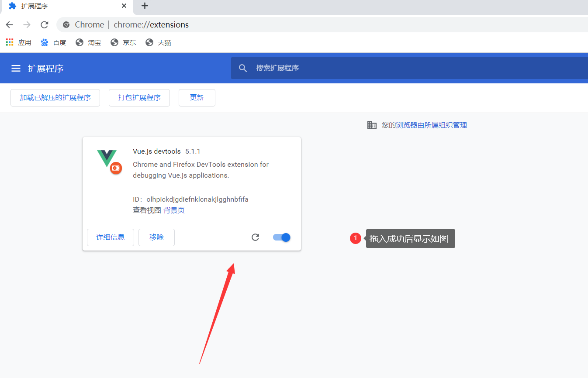Open the 百度 bookmark
Image resolution: width=588 pixels, height=378 pixels.
pos(53,42)
